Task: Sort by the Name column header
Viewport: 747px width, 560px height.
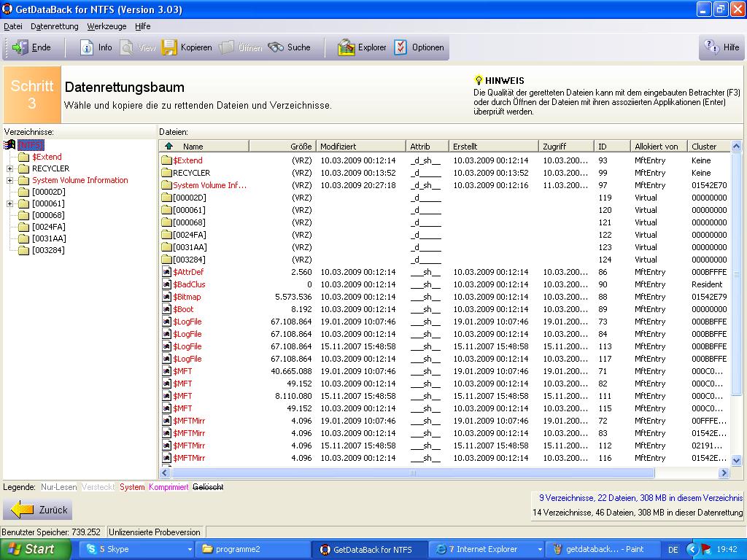Action: [204, 146]
